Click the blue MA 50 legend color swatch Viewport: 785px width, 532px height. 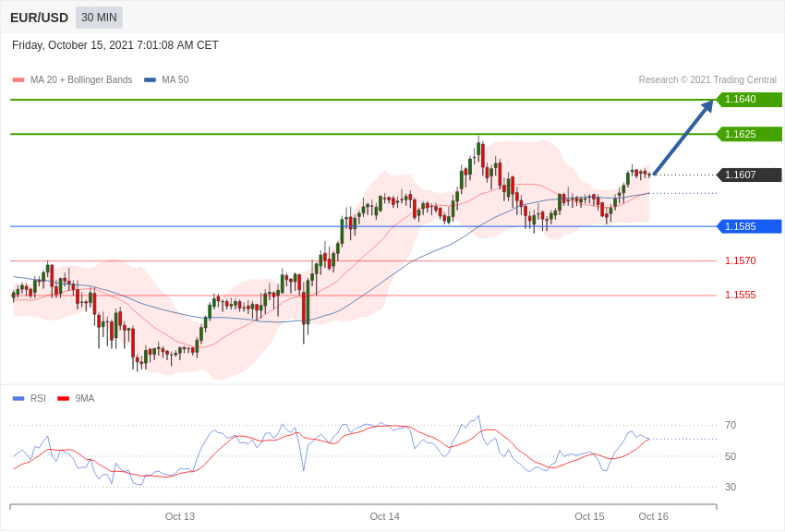[x=150, y=79]
